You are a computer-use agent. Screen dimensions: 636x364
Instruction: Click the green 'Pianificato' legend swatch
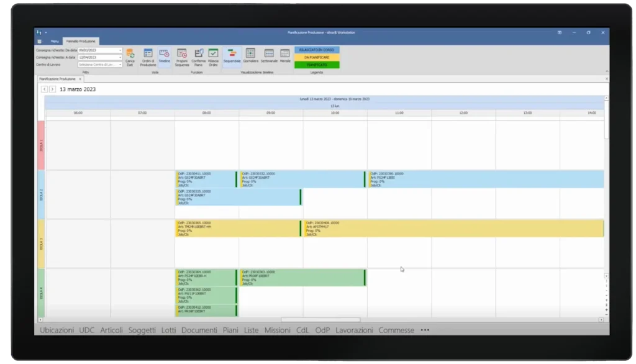coord(317,65)
